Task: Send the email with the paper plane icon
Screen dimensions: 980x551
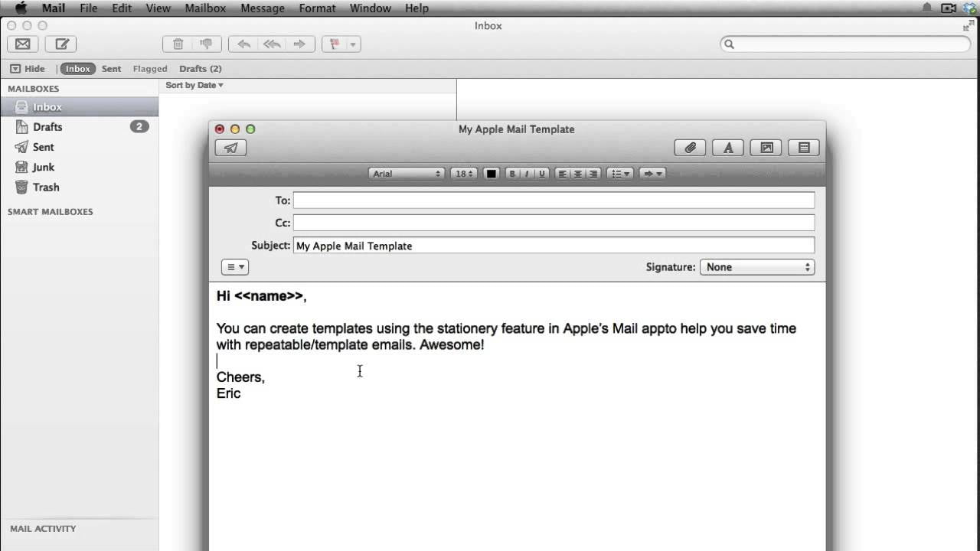Action: [230, 147]
